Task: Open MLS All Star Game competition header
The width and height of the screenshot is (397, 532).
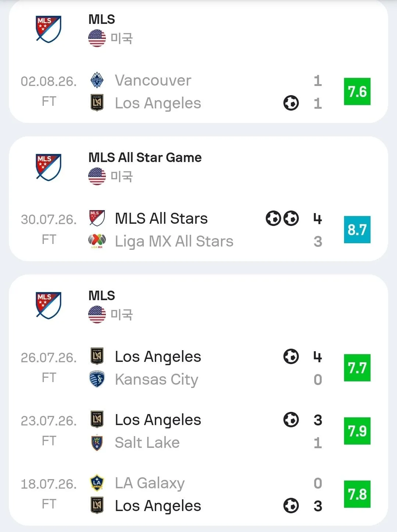Action: [145, 157]
